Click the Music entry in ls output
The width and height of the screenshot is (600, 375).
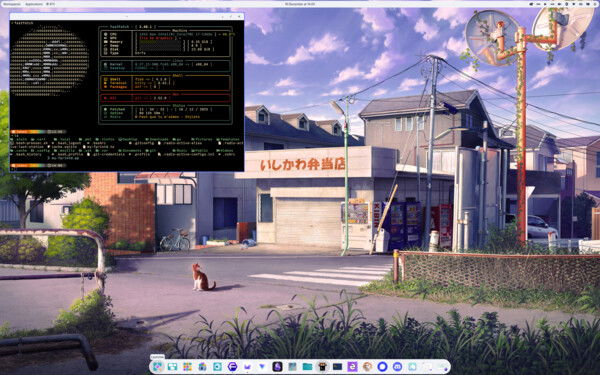click(180, 150)
